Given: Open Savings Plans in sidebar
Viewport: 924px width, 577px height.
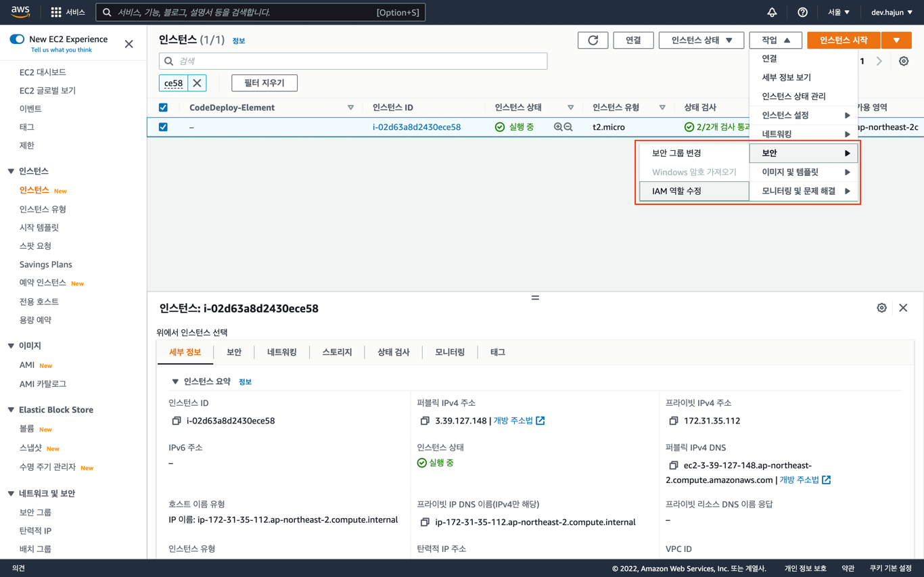Looking at the screenshot, I should [x=45, y=264].
